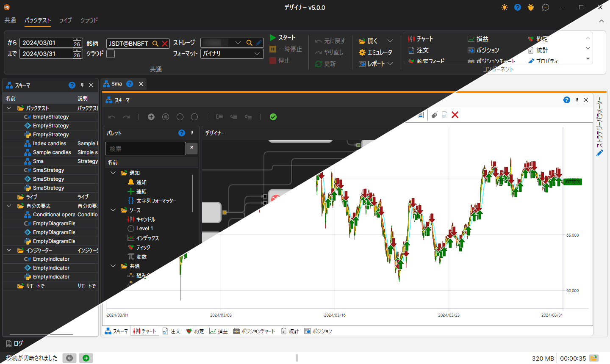Screen dimensions: 610x364
Task: Pin the パレット panel
Action: coord(192,133)
